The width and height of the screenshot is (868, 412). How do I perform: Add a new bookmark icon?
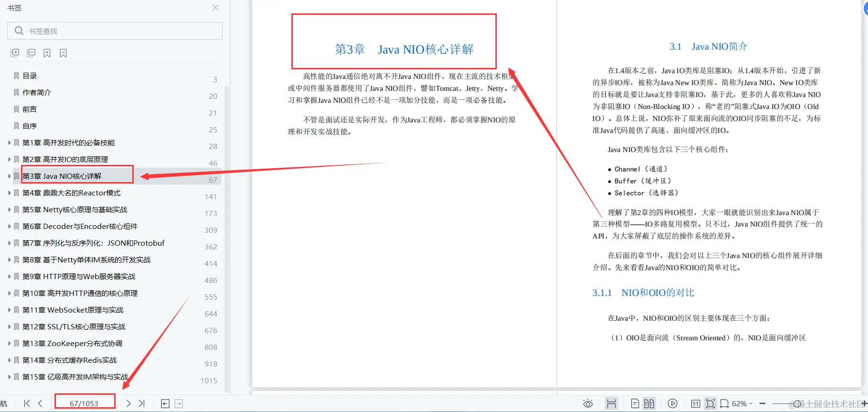(x=47, y=53)
